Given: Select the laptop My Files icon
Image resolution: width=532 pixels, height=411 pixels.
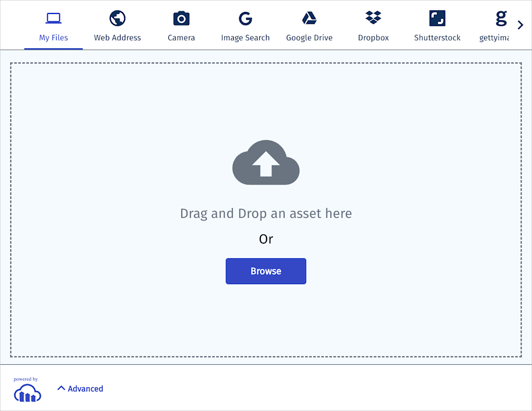Looking at the screenshot, I should click(x=53, y=17).
